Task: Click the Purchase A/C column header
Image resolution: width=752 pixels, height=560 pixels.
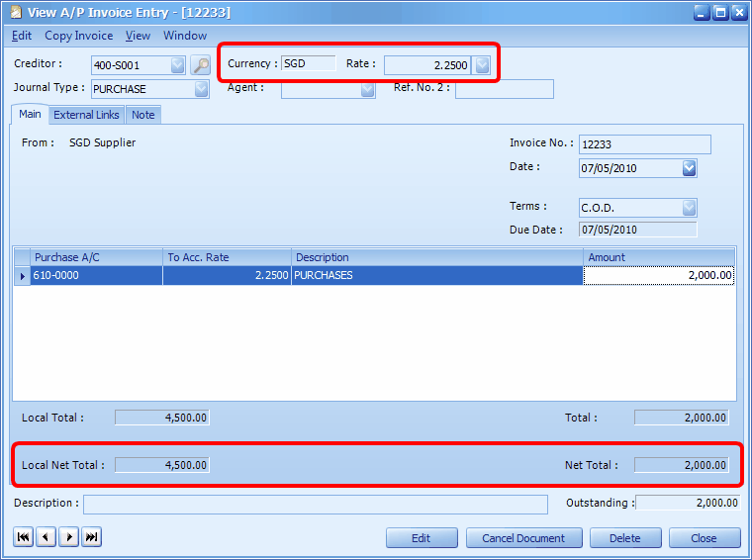Action: 96,257
